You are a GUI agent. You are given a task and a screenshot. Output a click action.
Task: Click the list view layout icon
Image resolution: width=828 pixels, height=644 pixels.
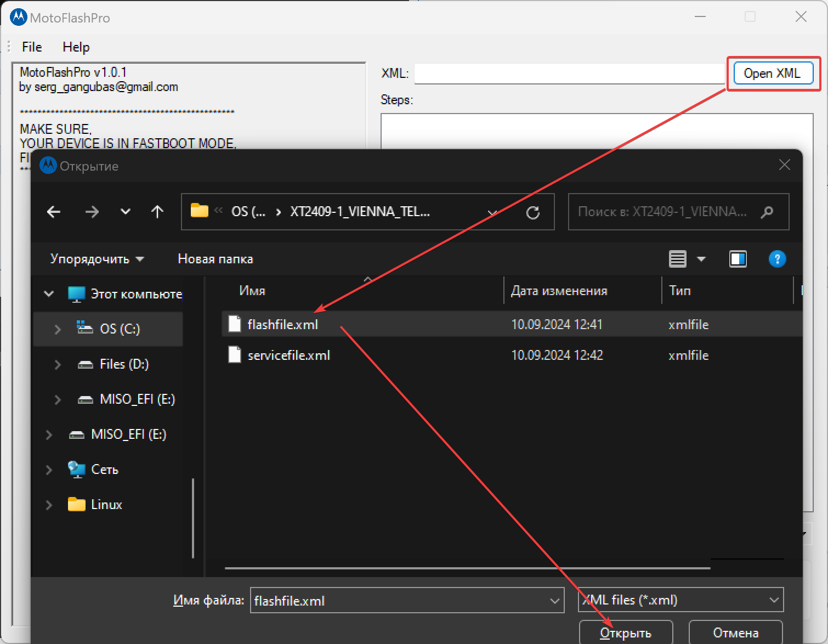pos(677,259)
